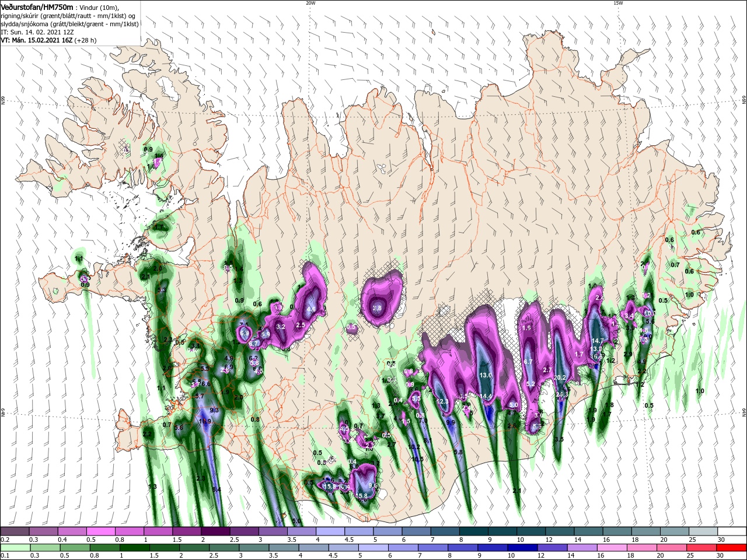The height and width of the screenshot is (560, 747).
Task: Select the 13.9 precipitation value on the map
Action: click(596, 349)
